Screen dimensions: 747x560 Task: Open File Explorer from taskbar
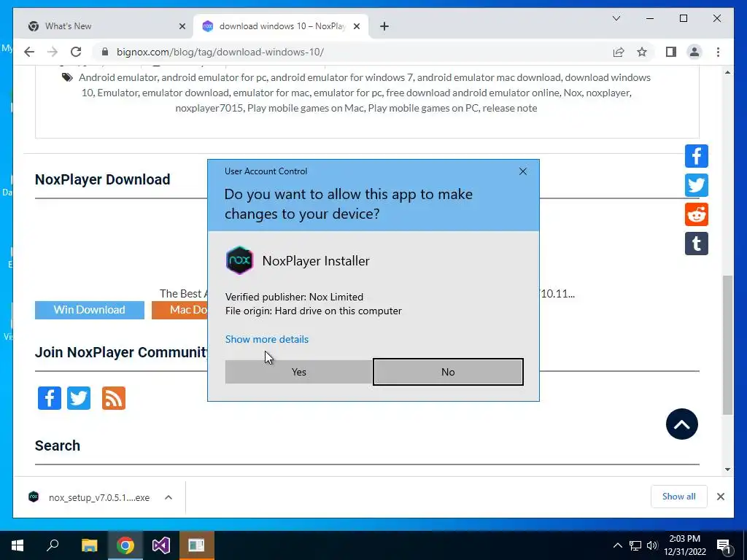(89, 545)
